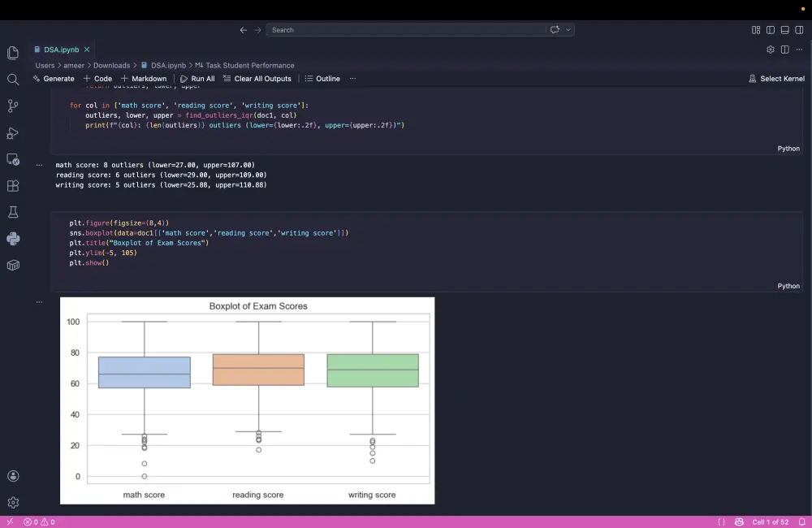Open the Customize Layout control
Screen dimensions: 812x528
[x=756, y=30]
